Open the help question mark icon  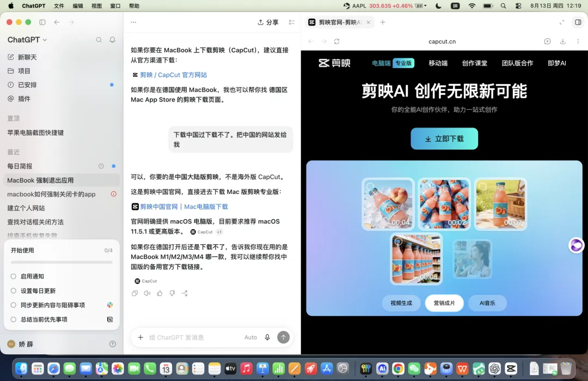point(113,344)
